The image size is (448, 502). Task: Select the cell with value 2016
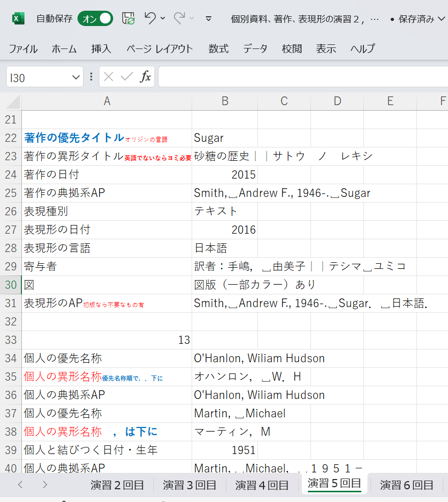pyautogui.click(x=225, y=230)
